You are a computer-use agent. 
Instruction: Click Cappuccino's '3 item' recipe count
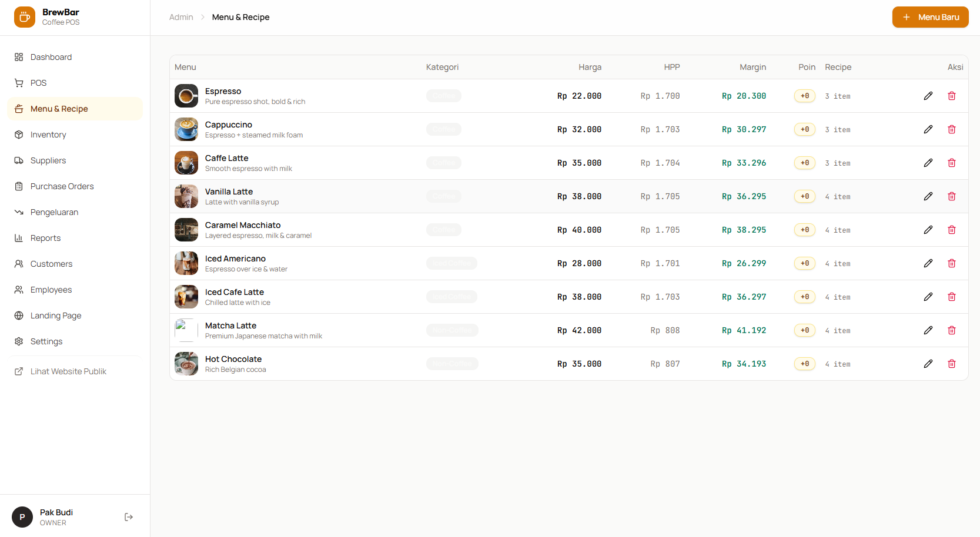838,129
